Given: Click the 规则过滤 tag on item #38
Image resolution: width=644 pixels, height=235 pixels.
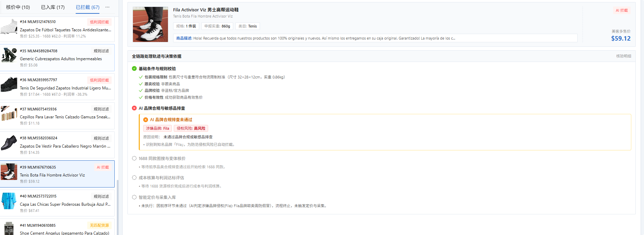Looking at the screenshot, I should point(101,138).
